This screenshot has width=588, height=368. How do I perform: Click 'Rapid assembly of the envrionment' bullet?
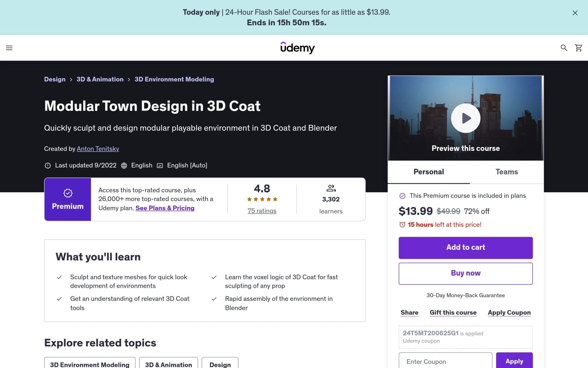pos(279,303)
